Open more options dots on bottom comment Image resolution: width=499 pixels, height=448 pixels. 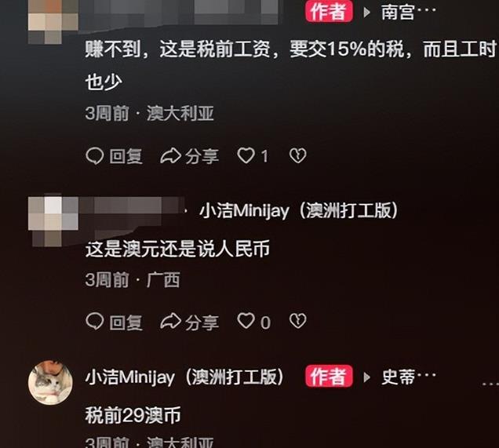490,384
